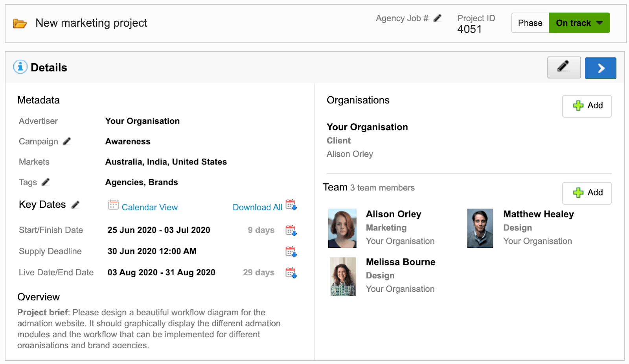The width and height of the screenshot is (629, 364).
Task: Collapse Details using the blue chevron button
Action: 601,68
